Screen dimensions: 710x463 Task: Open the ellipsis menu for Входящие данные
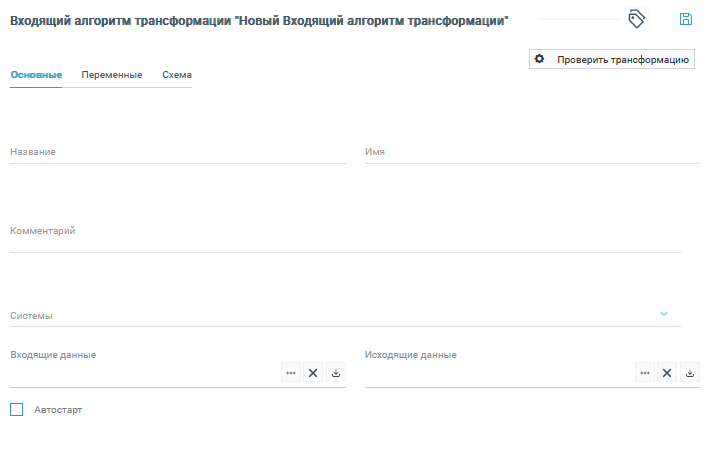point(291,373)
